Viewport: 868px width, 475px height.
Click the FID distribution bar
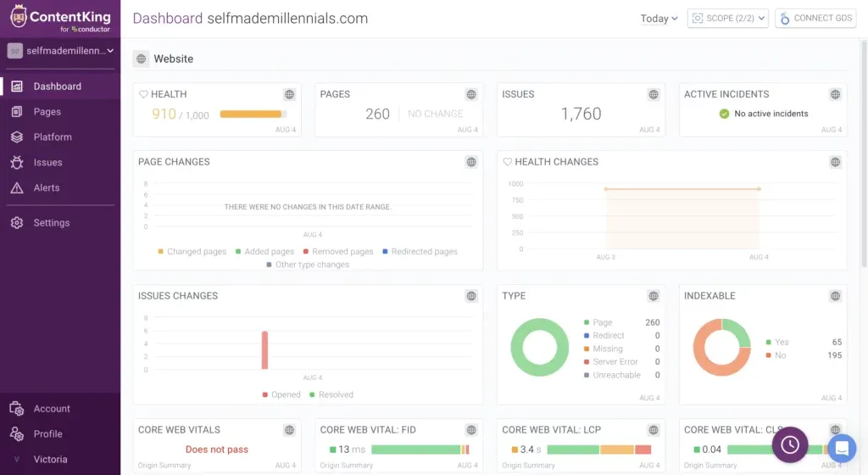tap(420, 450)
